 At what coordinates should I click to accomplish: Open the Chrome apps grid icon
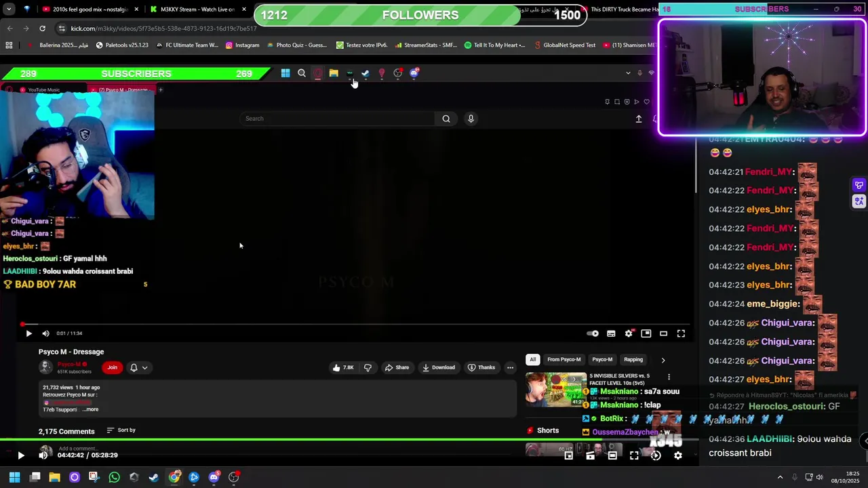coord(9,45)
